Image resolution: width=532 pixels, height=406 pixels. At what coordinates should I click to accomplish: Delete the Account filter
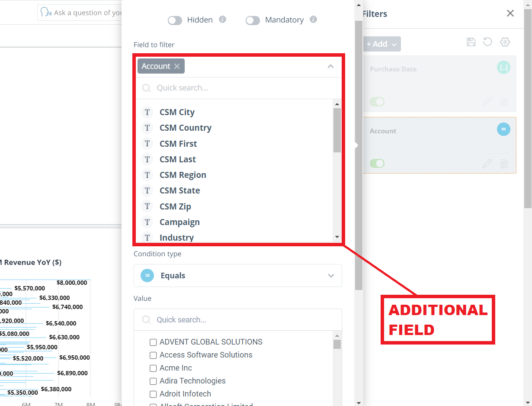click(x=504, y=164)
